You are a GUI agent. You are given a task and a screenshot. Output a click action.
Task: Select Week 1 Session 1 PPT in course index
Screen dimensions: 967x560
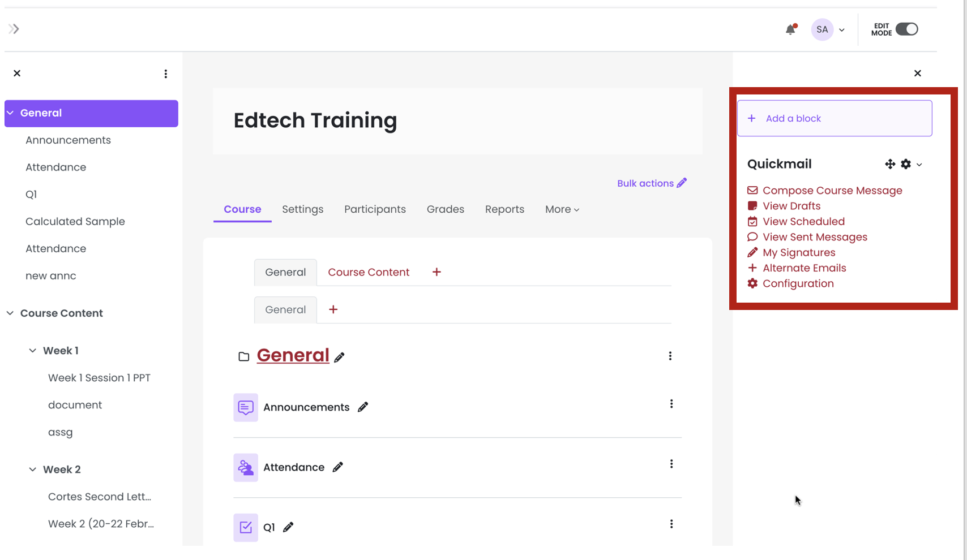pos(99,378)
